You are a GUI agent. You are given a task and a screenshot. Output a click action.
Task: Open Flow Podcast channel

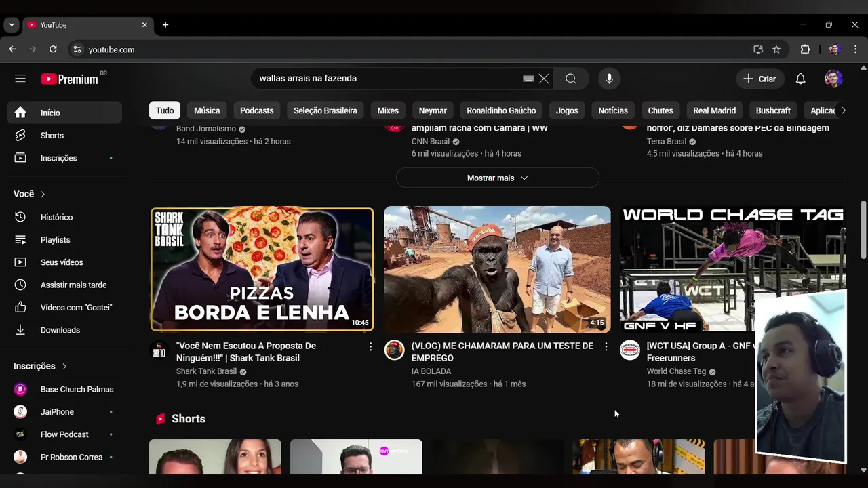coord(64,434)
